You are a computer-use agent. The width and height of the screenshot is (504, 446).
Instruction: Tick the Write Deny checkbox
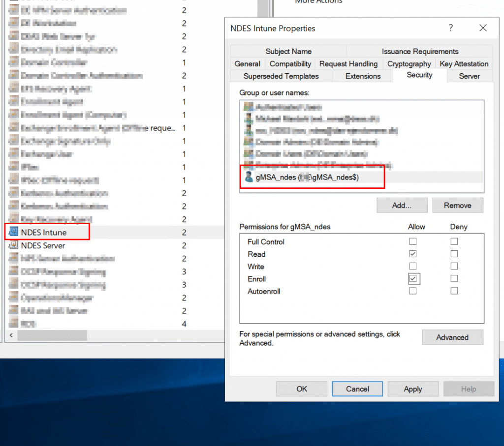[x=454, y=267]
